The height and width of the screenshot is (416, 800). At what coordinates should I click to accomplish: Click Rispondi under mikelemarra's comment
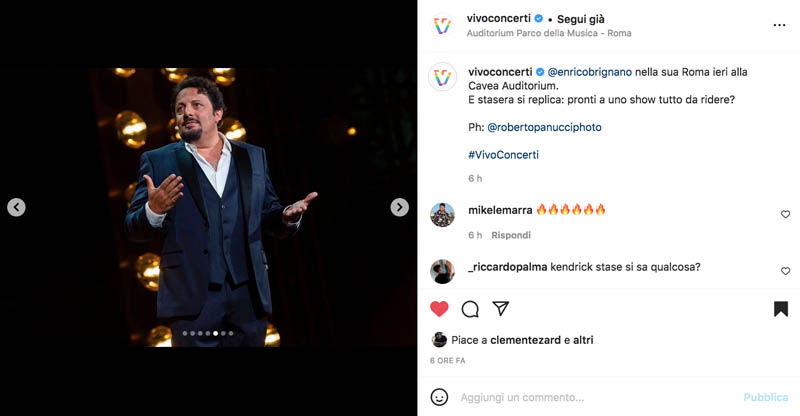click(x=511, y=235)
